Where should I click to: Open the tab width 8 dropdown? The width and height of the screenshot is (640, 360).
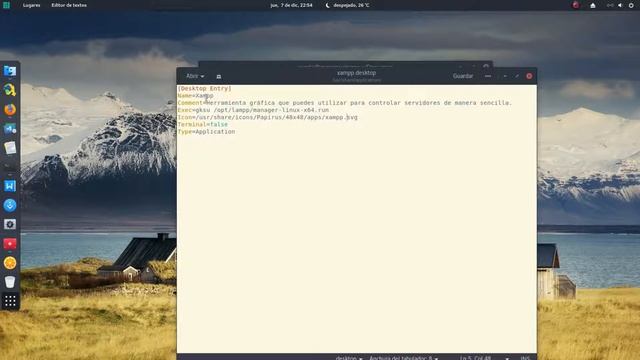click(403, 358)
